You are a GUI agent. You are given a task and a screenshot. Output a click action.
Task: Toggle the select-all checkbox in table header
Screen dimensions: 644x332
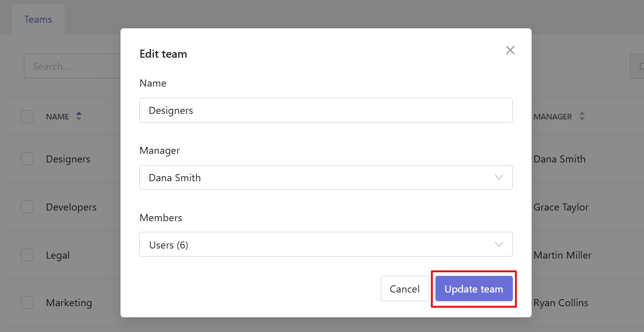[27, 116]
